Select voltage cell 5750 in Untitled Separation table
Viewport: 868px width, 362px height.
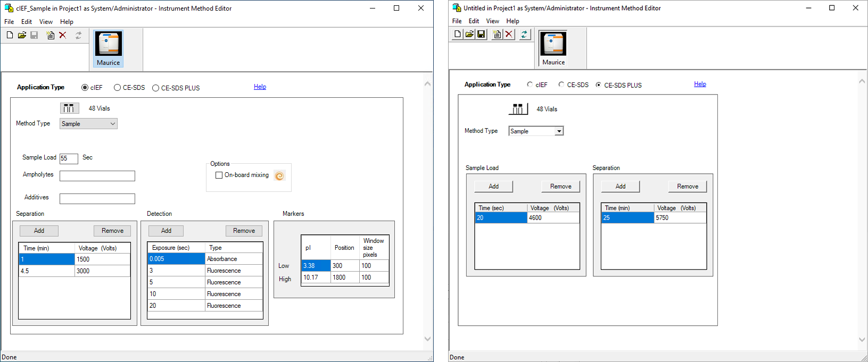[680, 218]
